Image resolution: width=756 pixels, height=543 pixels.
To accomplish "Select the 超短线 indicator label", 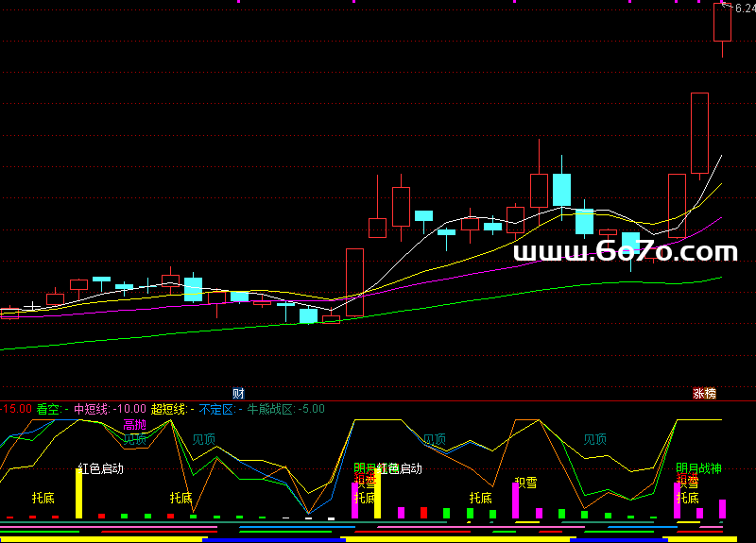I will pos(168,409).
